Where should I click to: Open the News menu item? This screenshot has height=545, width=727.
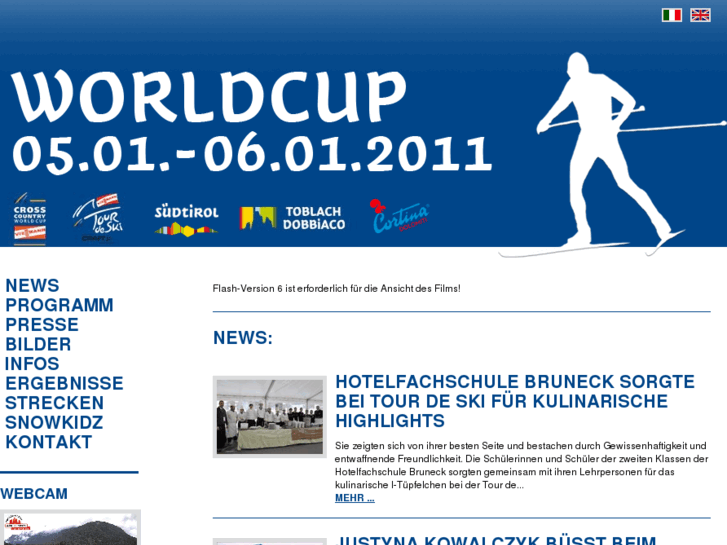32,285
